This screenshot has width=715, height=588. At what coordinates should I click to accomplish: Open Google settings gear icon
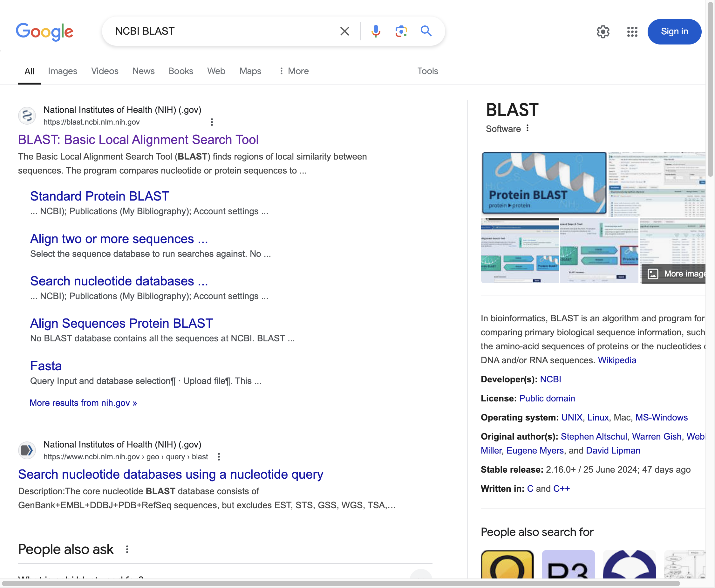pos(603,32)
